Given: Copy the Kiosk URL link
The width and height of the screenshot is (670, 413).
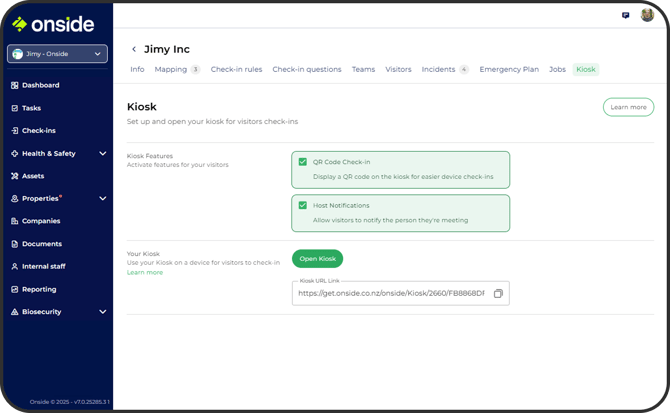Looking at the screenshot, I should point(498,294).
